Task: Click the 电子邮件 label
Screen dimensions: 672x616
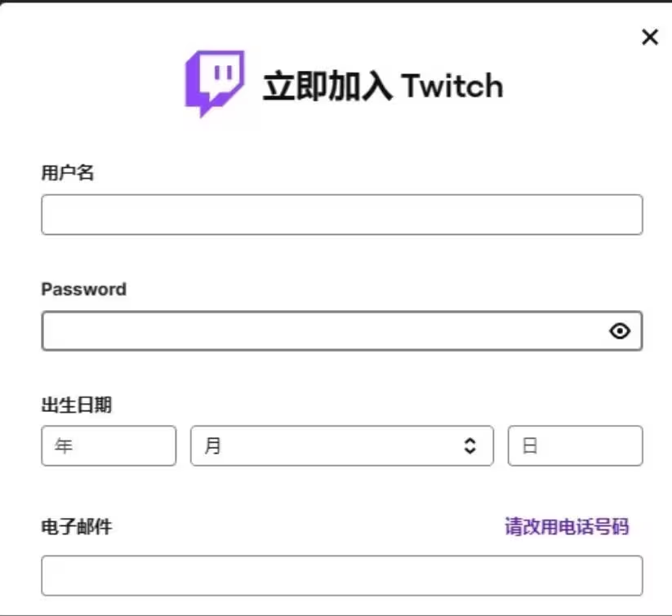Action: point(76,526)
